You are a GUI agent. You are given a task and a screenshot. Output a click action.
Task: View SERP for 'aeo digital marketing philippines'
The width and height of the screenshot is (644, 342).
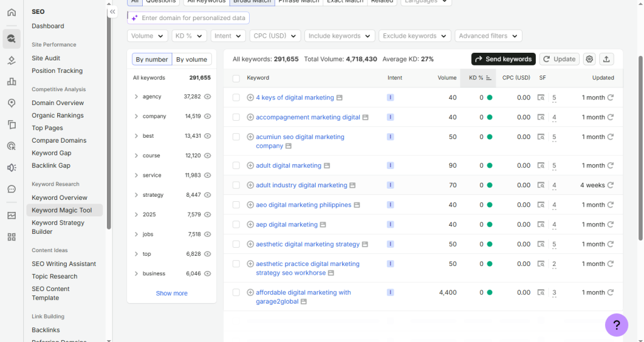pyautogui.click(x=541, y=205)
